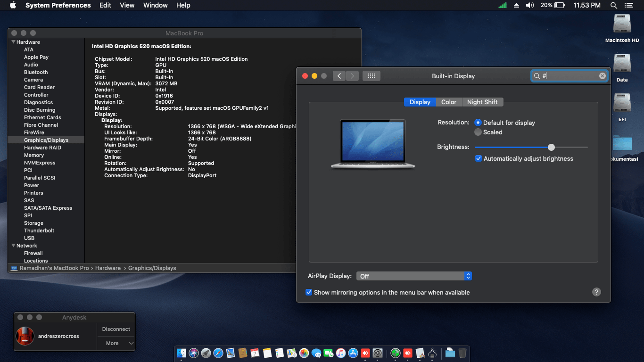Select Graphics/Displays in sidebar
The height and width of the screenshot is (362, 644).
point(46,140)
